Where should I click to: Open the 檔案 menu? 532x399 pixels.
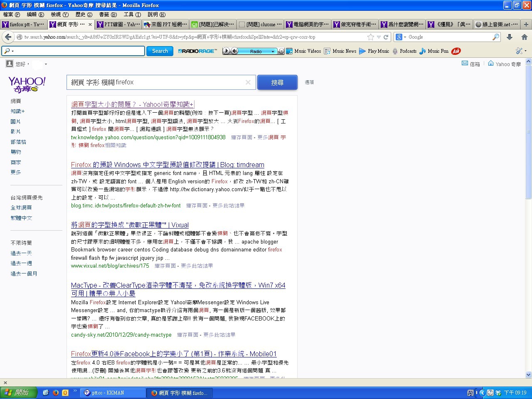click(x=12, y=14)
